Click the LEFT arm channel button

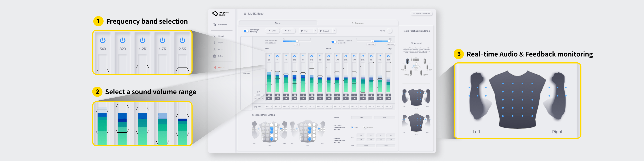click(x=366, y=146)
